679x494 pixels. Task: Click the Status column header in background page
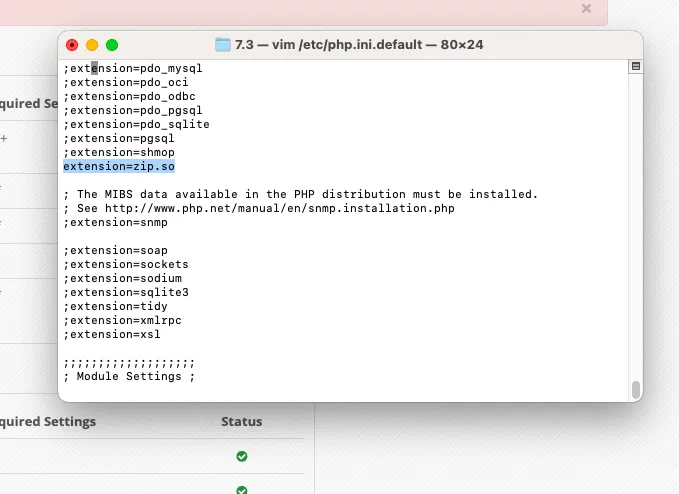[x=242, y=422]
